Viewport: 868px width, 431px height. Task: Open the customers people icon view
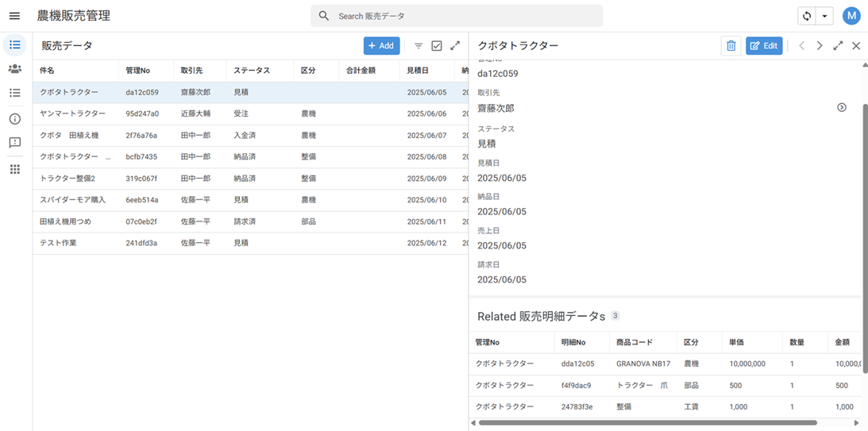coord(15,68)
